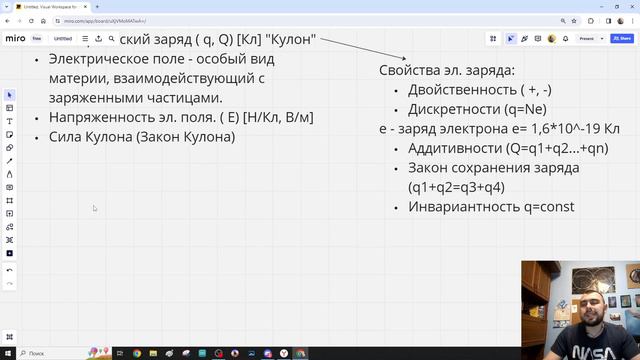The height and width of the screenshot is (360, 640).
Task: Go forward in browser
Action: [x=19, y=21]
